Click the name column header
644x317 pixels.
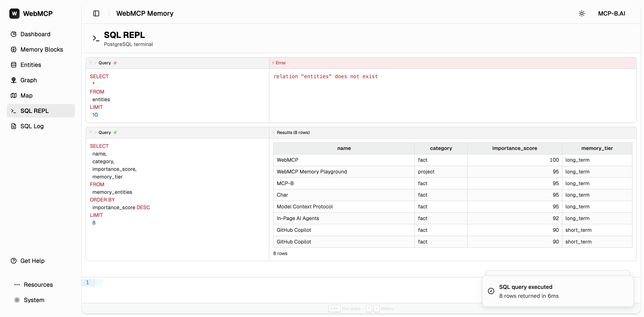(x=344, y=148)
